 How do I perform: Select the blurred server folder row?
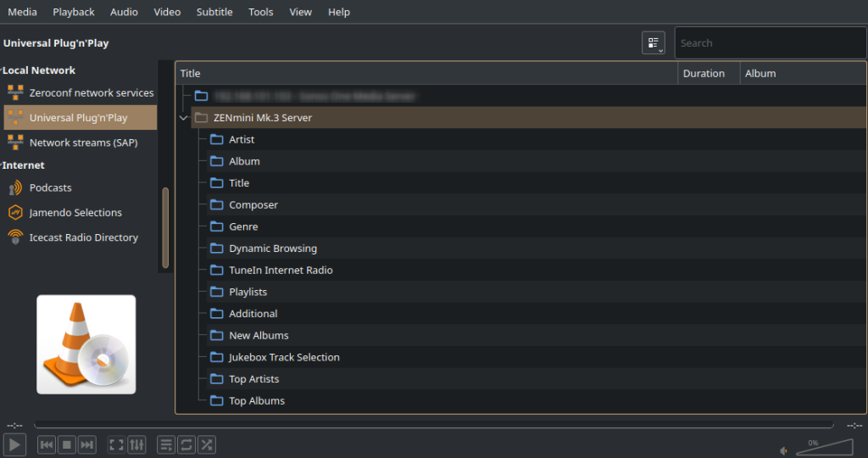tap(529, 96)
